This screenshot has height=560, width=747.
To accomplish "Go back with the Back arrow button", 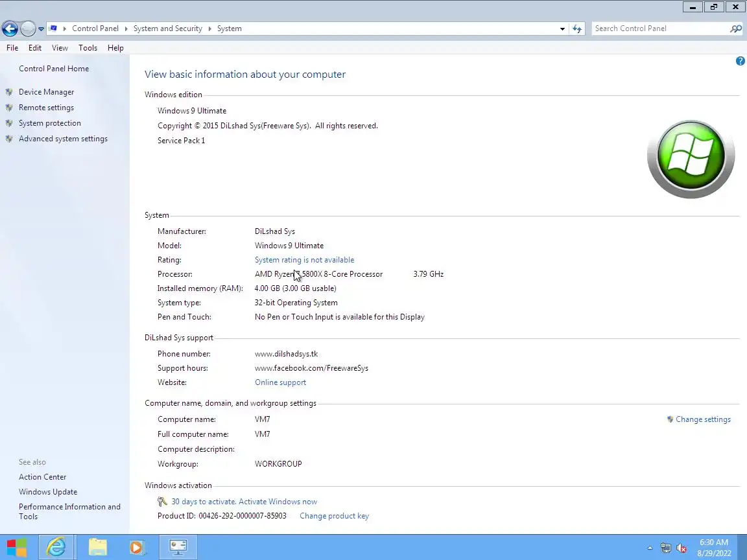I will pyautogui.click(x=10, y=29).
